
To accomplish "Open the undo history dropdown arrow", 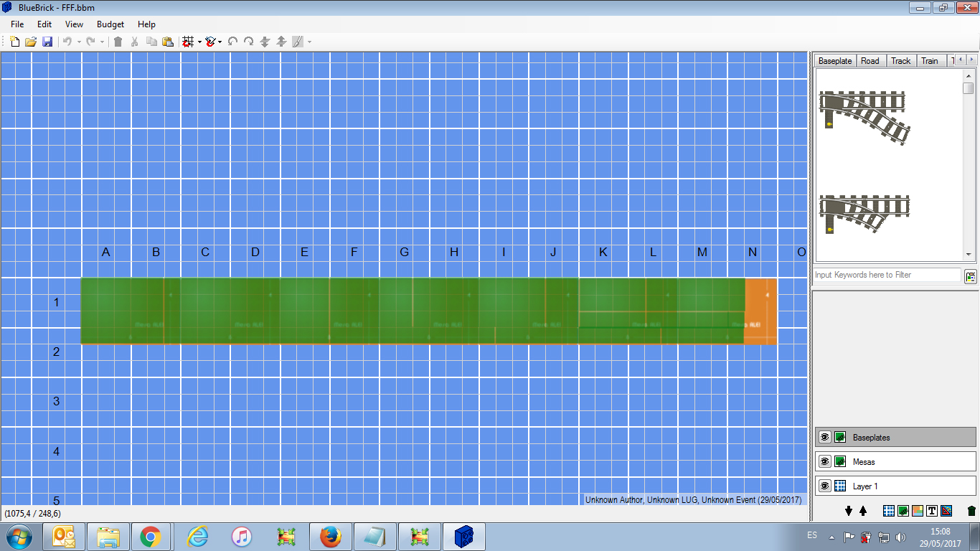I will click(x=79, y=42).
